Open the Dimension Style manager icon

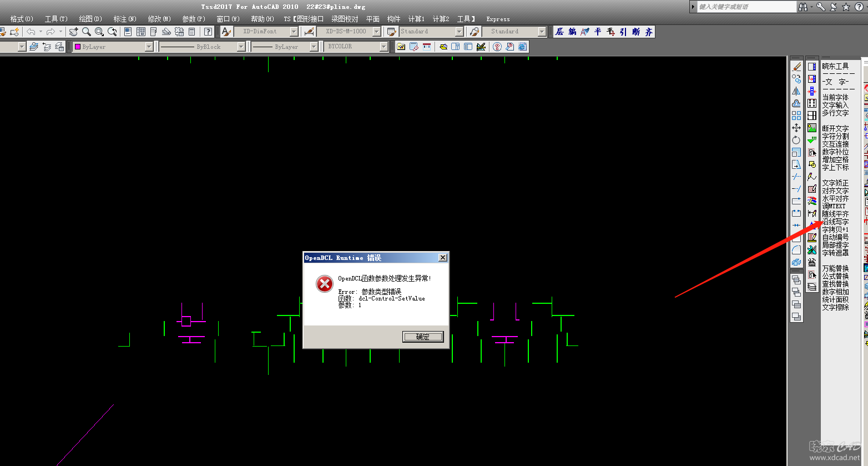309,32
